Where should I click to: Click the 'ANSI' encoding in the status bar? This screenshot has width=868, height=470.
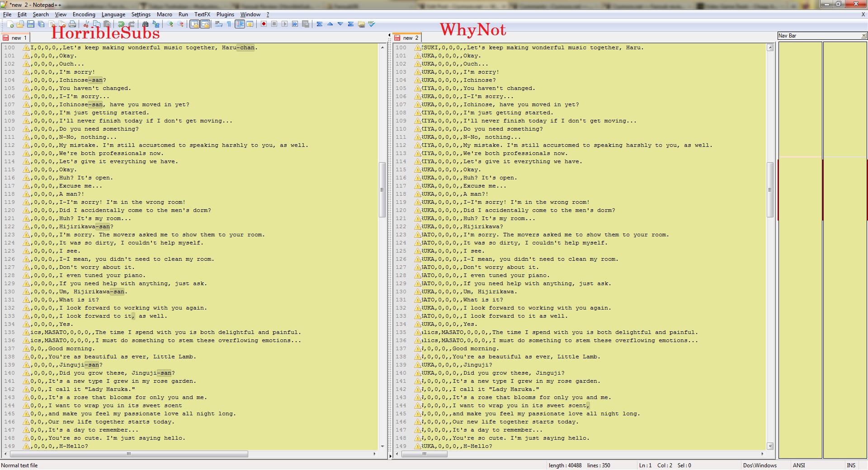point(799,465)
